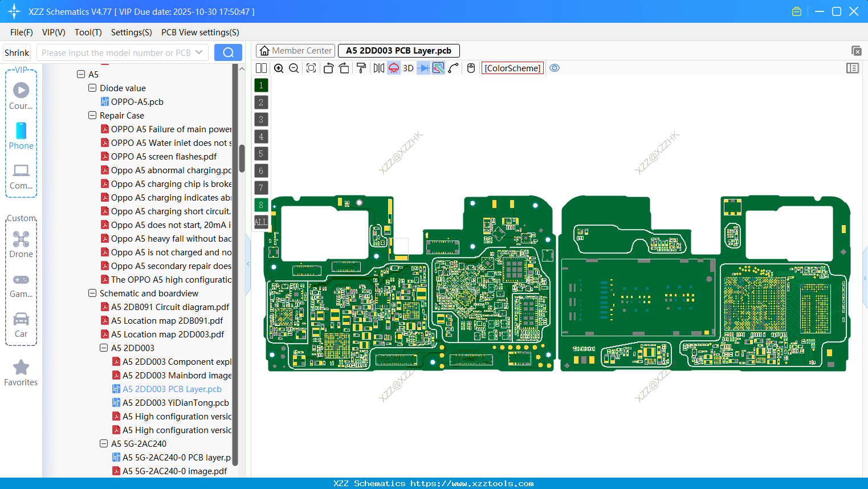The height and width of the screenshot is (489, 868).
Task: Open the Settings(S) menu
Action: click(132, 32)
